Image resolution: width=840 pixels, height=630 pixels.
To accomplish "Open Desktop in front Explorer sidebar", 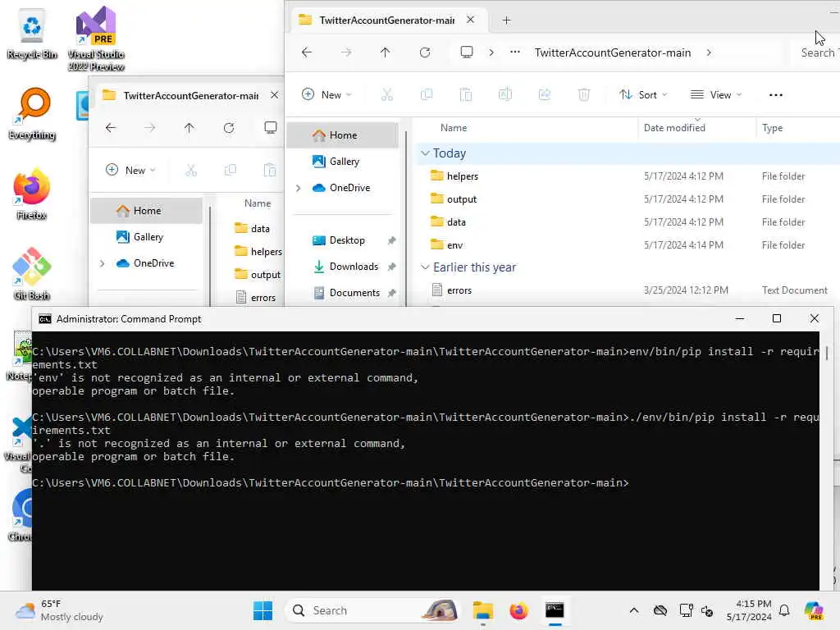I will 343,240.
